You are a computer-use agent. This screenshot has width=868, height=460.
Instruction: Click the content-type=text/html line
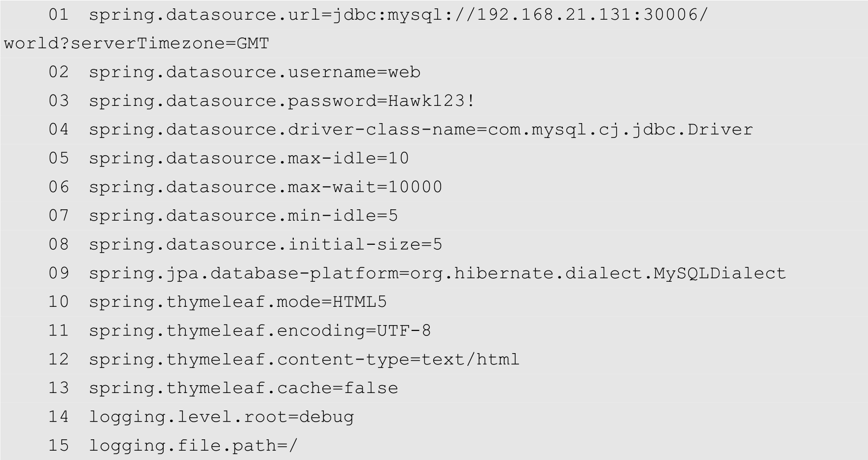pos(304,360)
